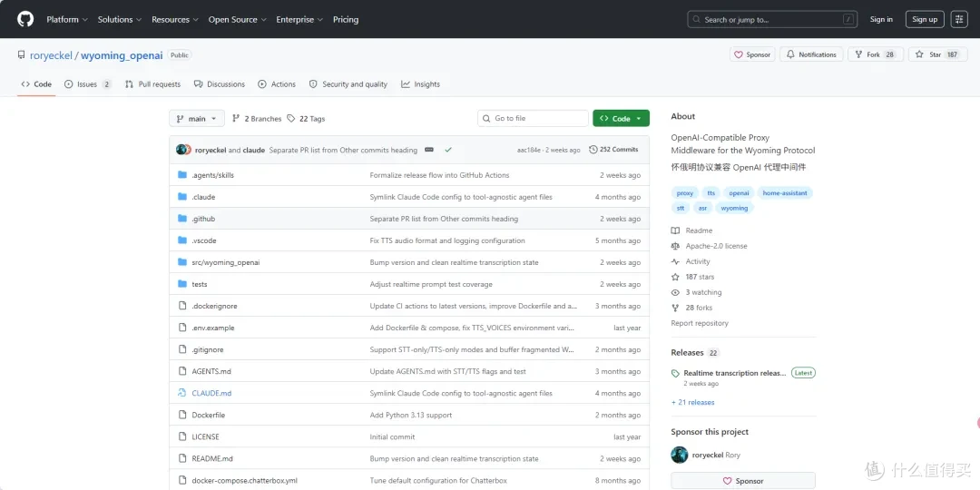The image size is (980, 490).
Task: Open the .agents/skills folder
Action: (x=212, y=175)
